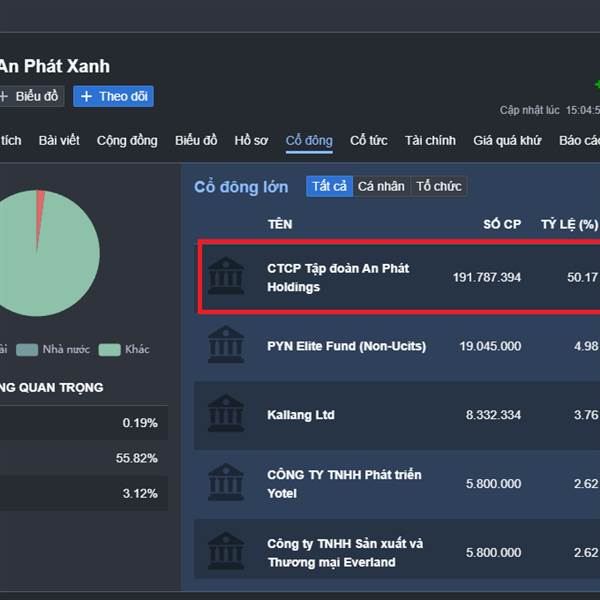Image resolution: width=600 pixels, height=600 pixels.
Task: Click PYN Elite Fund (Non-Ucits) name
Action: [x=346, y=346]
